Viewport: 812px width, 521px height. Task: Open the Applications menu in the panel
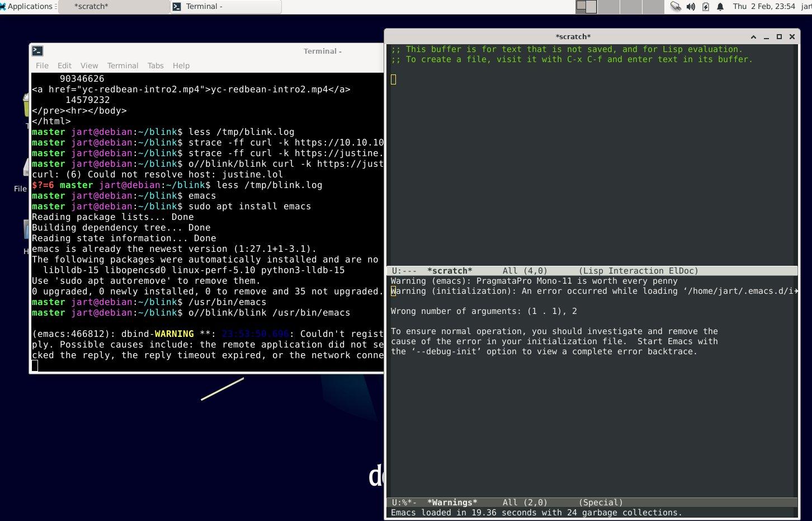click(x=27, y=7)
